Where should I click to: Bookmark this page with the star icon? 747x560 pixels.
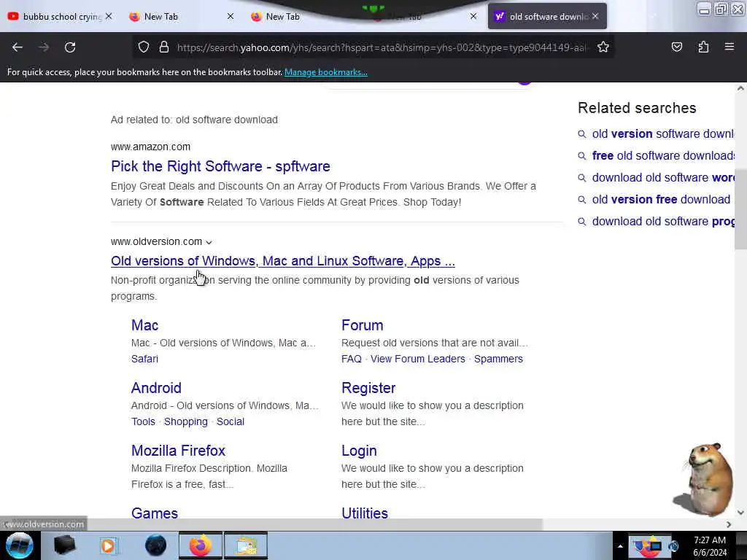click(x=603, y=47)
